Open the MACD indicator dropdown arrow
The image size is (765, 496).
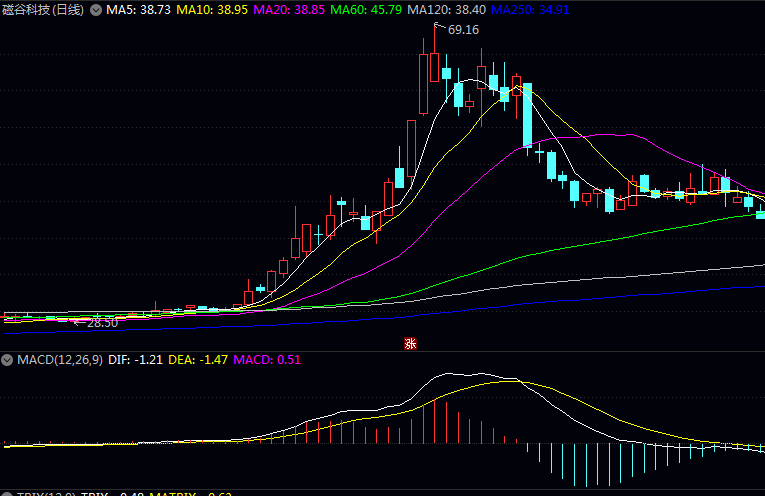[7, 359]
